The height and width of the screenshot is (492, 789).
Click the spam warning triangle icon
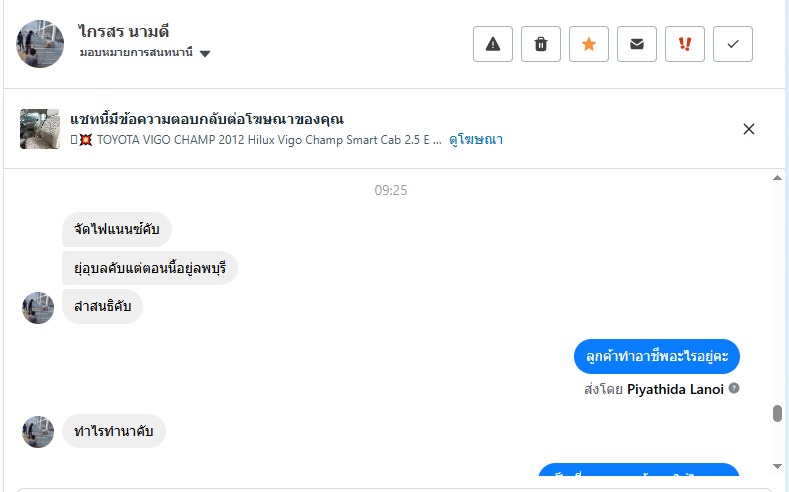493,44
